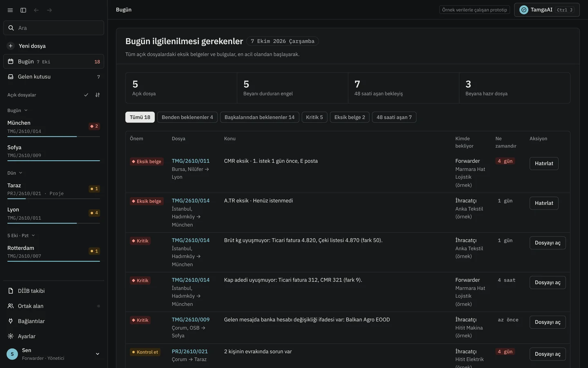
Task: Click Hatırlat for the A.TR eksik row
Action: [544, 203]
